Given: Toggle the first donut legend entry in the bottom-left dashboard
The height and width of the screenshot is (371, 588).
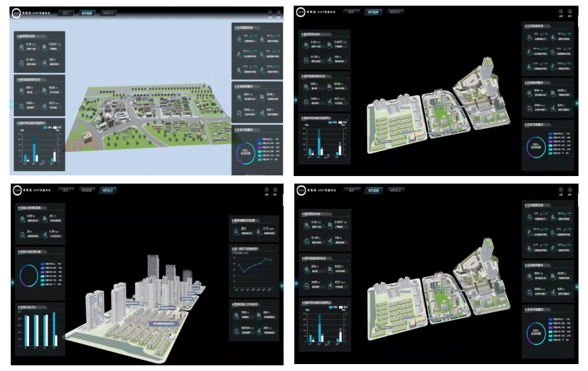Looking at the screenshot, I should 44,262.
